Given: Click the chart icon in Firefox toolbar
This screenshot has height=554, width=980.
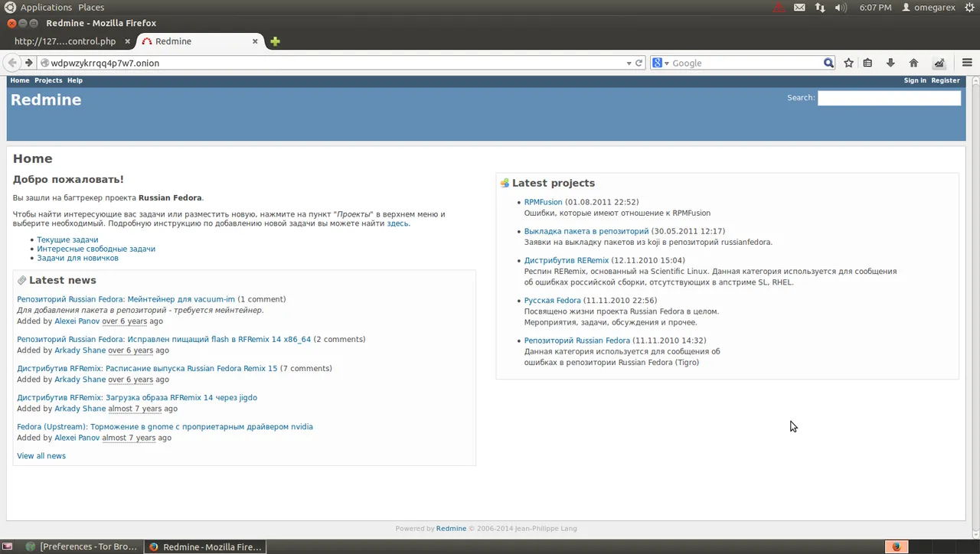Looking at the screenshot, I should tap(939, 63).
